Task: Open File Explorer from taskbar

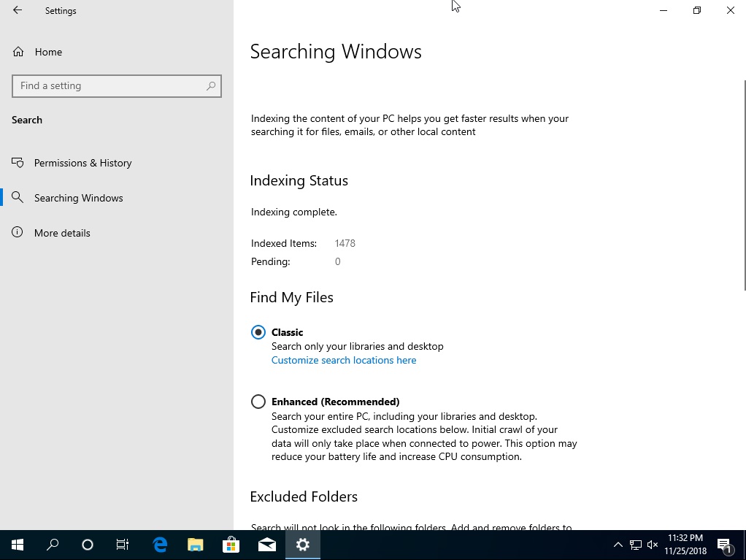Action: point(196,545)
